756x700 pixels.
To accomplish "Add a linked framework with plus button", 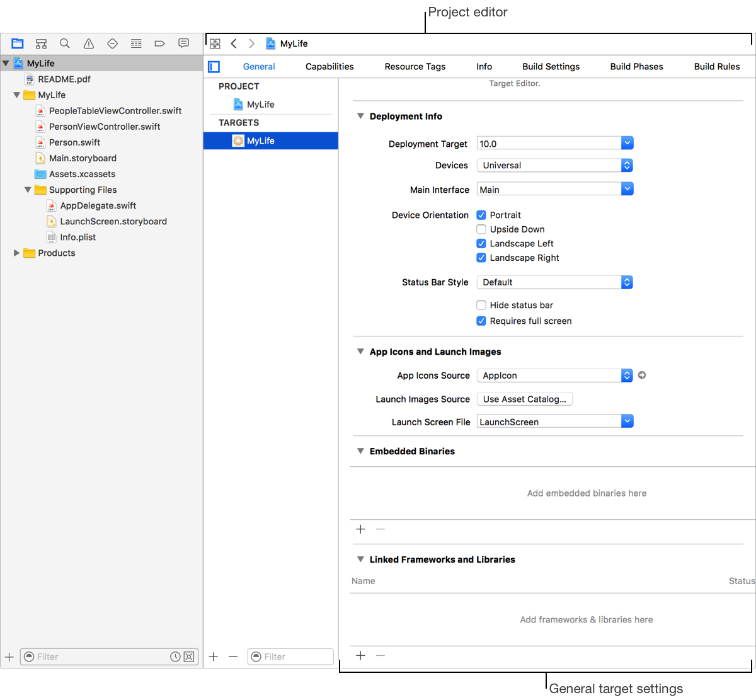I will click(360, 656).
